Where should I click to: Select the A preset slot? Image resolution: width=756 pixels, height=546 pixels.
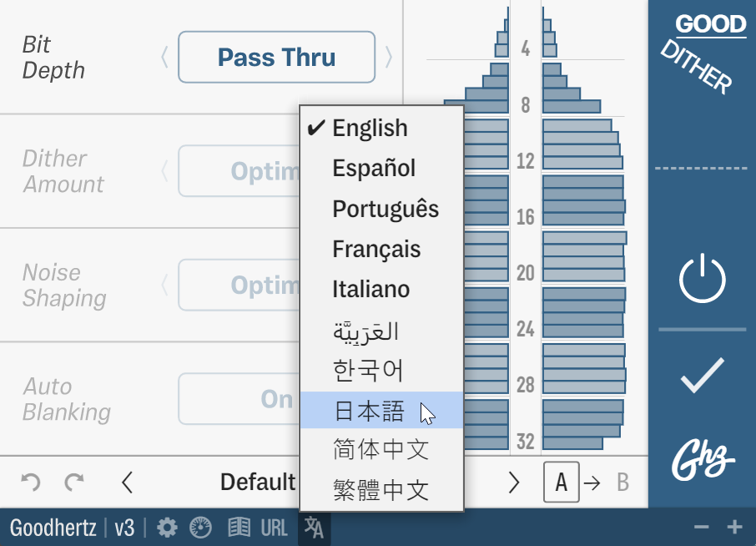point(562,483)
